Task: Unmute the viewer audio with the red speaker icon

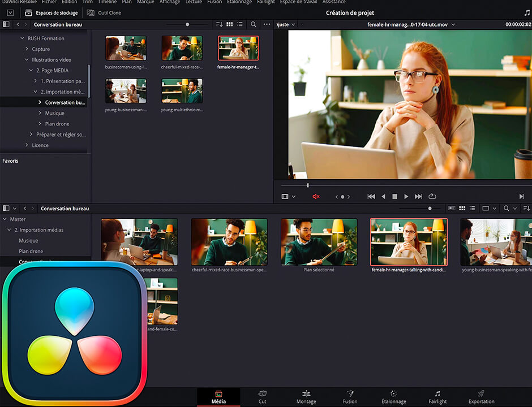Action: coord(316,197)
